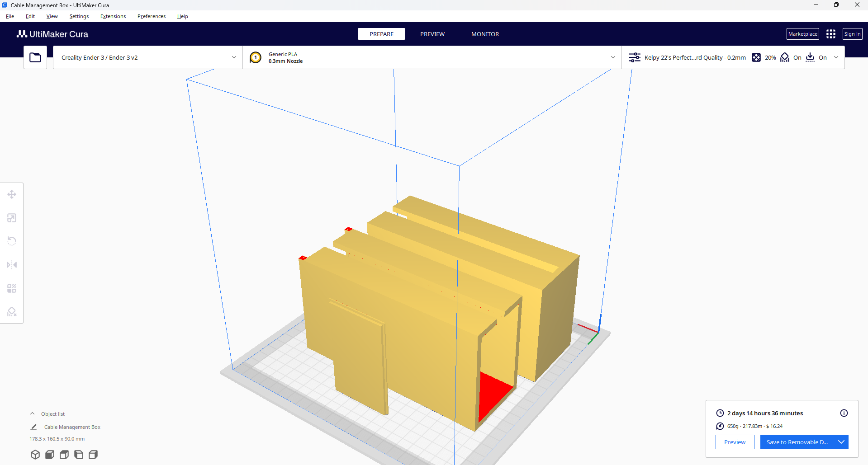Switch to 3D perspective view cube

(35, 455)
